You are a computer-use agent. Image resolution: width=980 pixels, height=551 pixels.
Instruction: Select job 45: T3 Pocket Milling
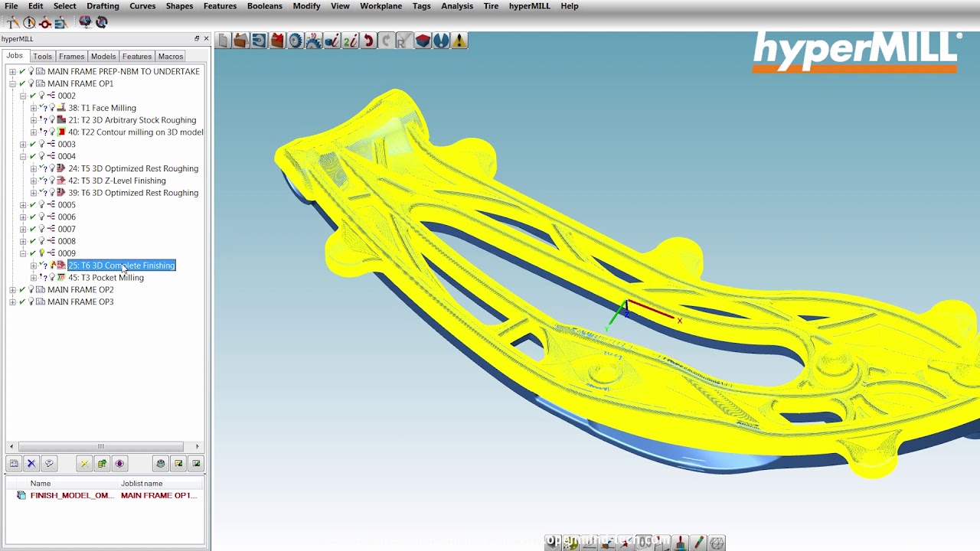click(x=106, y=278)
